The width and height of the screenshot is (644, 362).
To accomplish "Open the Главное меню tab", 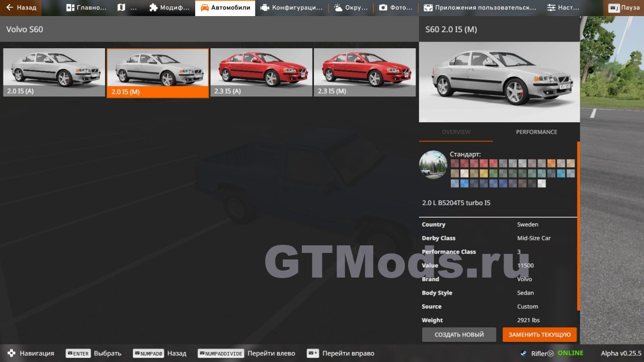I will click(x=86, y=8).
